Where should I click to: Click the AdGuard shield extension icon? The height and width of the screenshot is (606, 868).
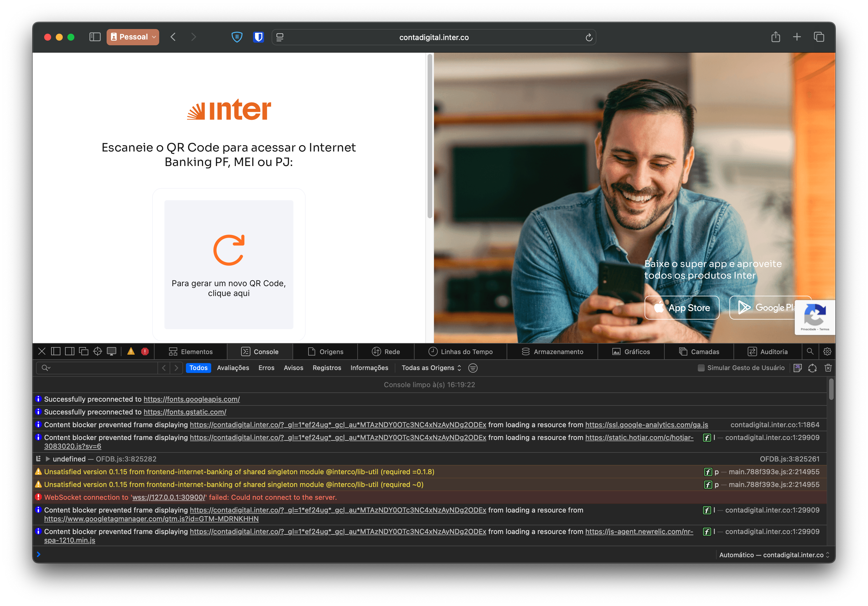point(237,37)
